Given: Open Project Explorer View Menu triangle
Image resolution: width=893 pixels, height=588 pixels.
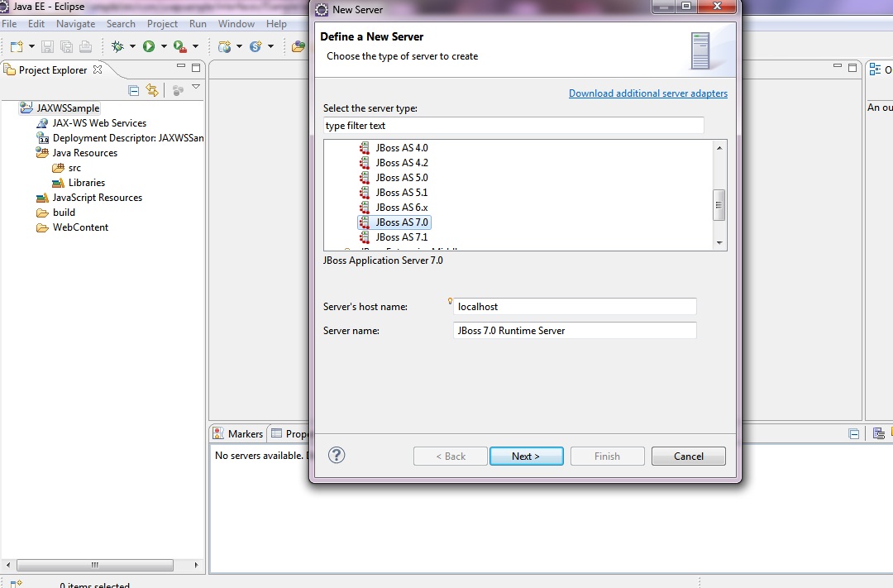Looking at the screenshot, I should click(x=196, y=87).
